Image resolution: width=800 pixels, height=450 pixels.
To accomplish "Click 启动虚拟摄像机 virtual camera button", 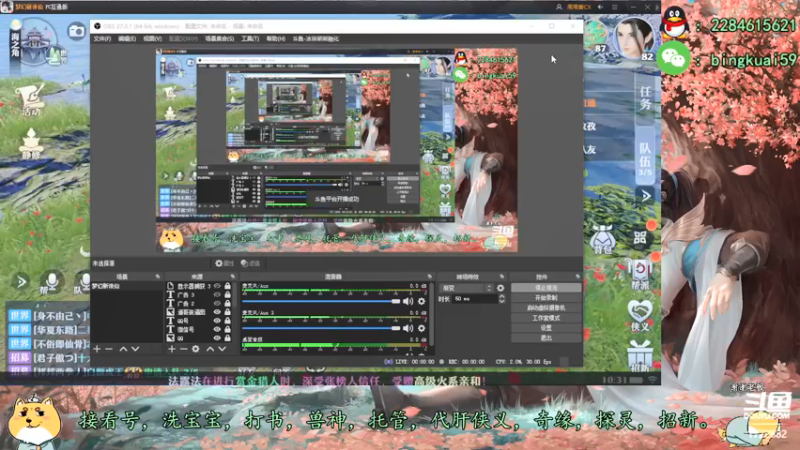I will click(x=545, y=308).
